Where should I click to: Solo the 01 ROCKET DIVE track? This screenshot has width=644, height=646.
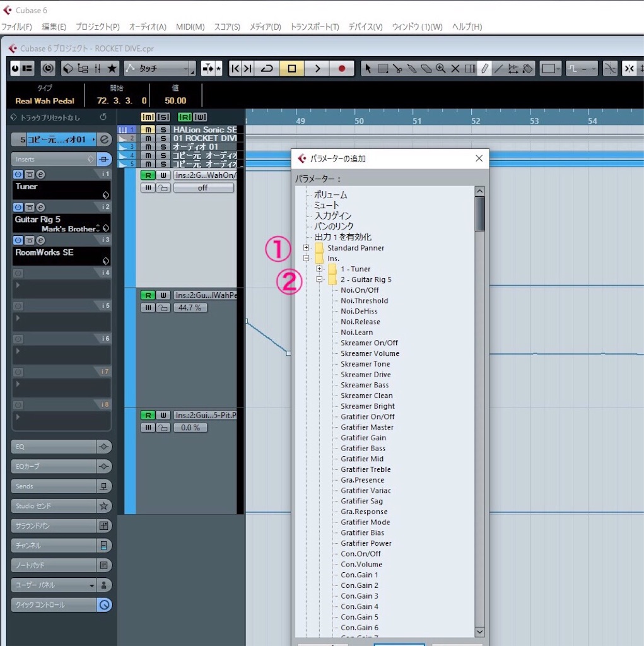tap(163, 138)
